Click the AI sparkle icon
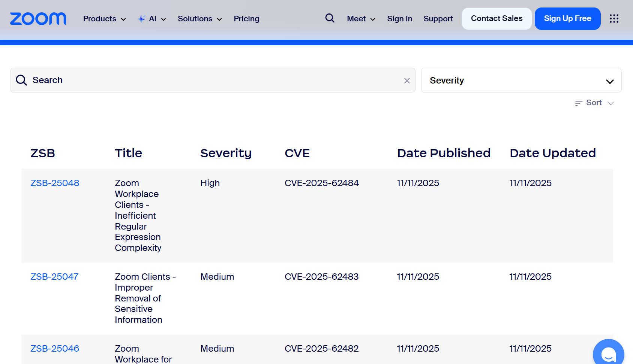The width and height of the screenshot is (633, 364). (141, 19)
